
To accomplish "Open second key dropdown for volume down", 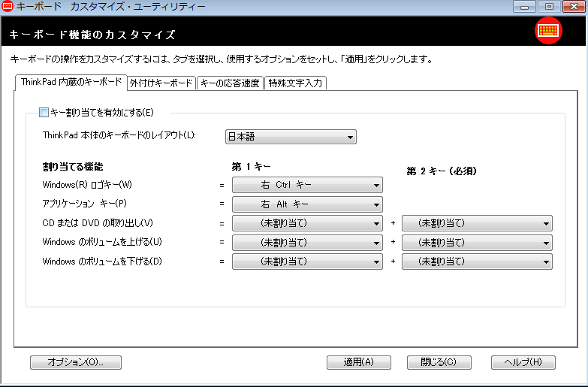I will pos(477,262).
